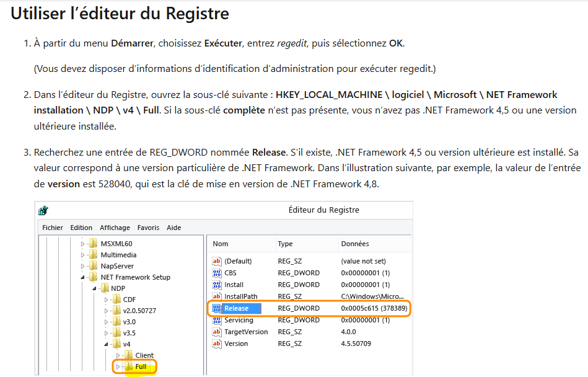Select the Release value name
This screenshot has width=588, height=377.
[x=237, y=308]
